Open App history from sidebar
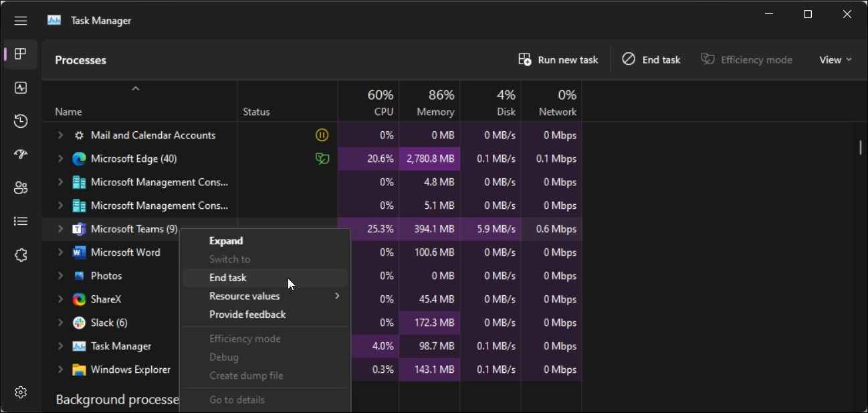This screenshot has width=868, height=413. [x=21, y=121]
